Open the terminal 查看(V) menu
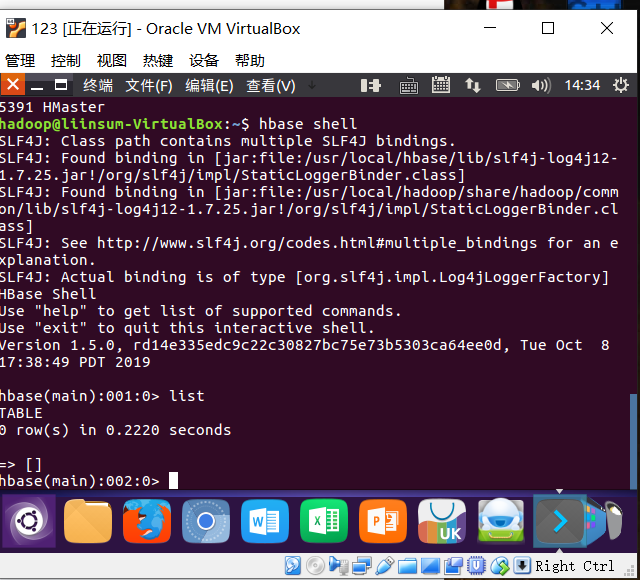Viewport: 640px width, 580px height. click(x=271, y=86)
